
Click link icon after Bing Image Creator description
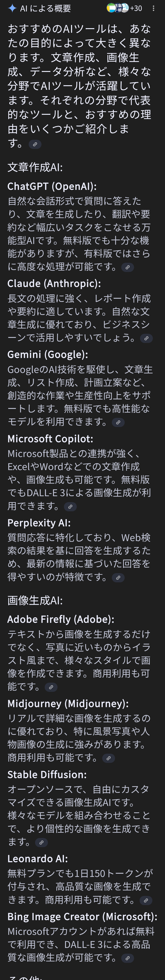click(127, 958)
